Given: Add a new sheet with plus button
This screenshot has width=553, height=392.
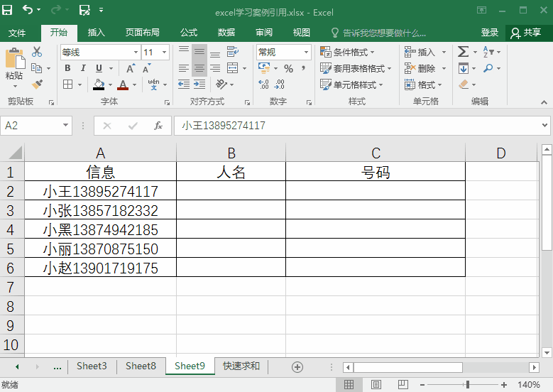Looking at the screenshot, I should coord(297,367).
